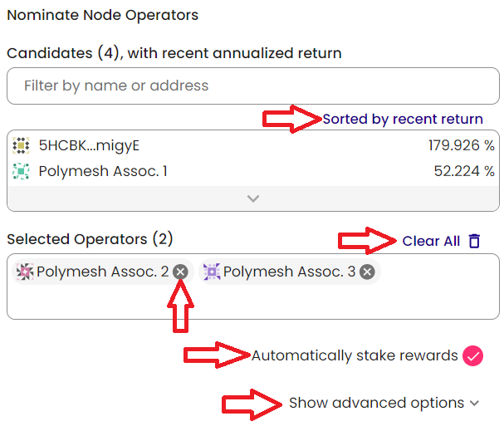Select the Polymesh Assoc. 1 candidate
The width and height of the screenshot is (504, 426).
coord(103,172)
